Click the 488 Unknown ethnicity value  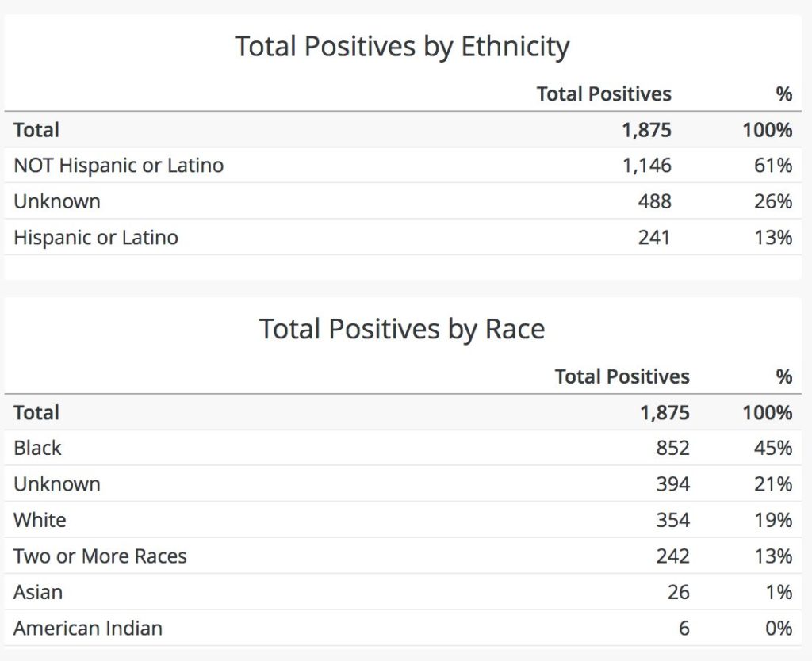654,201
